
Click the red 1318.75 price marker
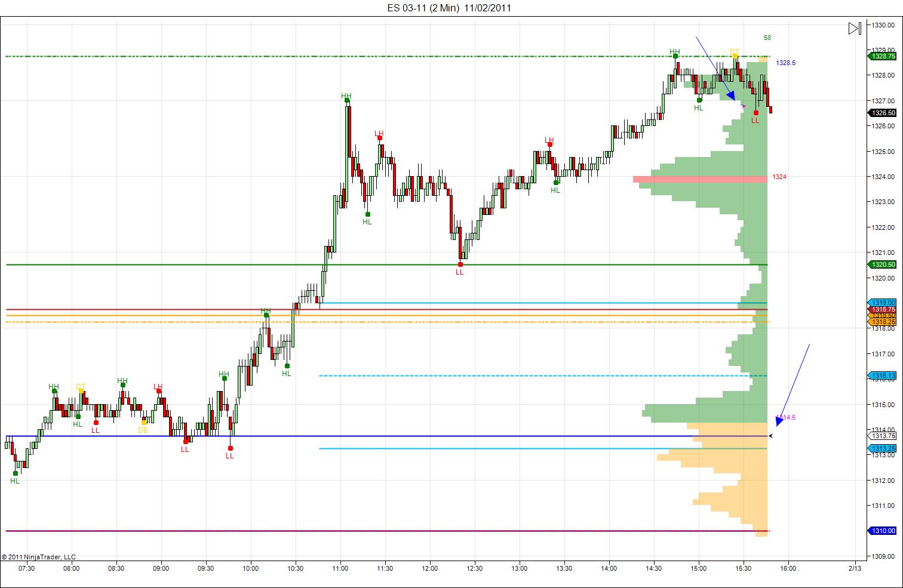pos(883,309)
